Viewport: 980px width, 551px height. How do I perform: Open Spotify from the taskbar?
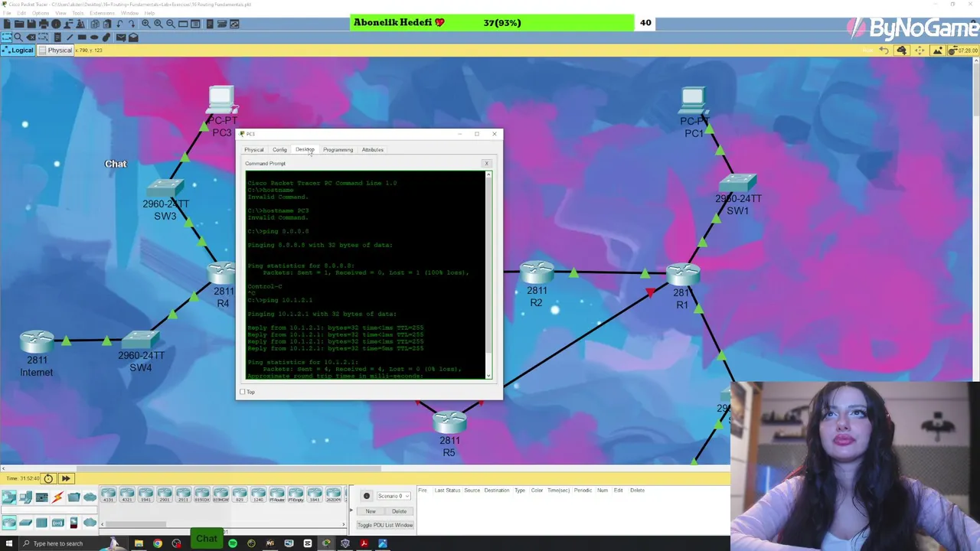[x=233, y=543]
